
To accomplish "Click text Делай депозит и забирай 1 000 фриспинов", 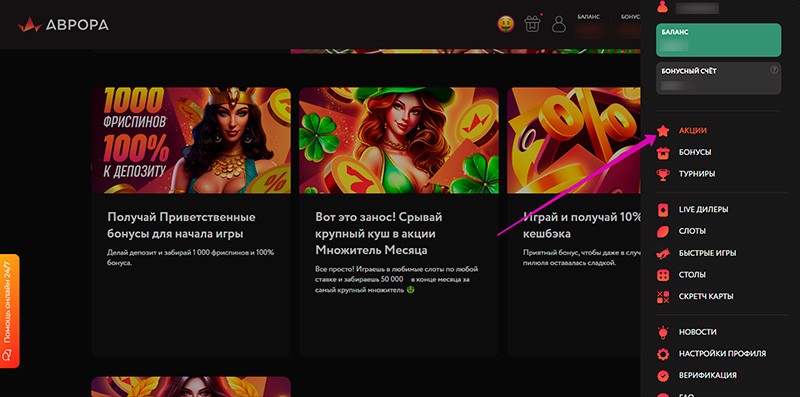I will tap(191, 258).
